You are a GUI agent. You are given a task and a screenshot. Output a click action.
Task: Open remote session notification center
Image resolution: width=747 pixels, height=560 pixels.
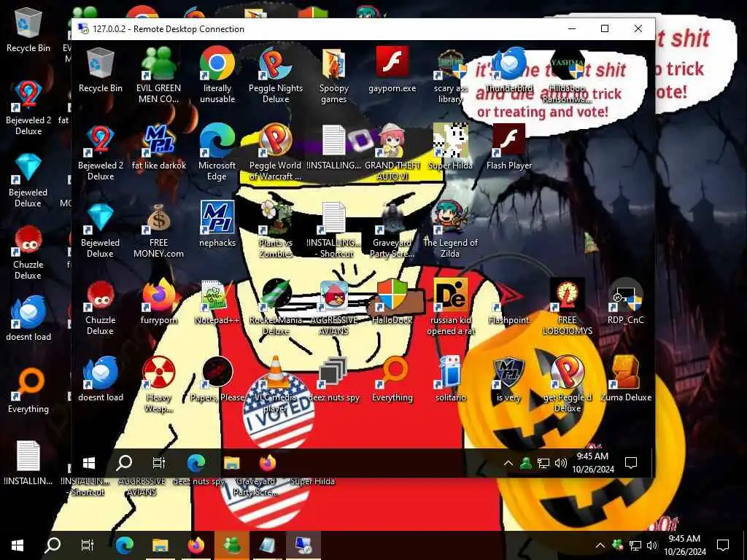(x=631, y=463)
